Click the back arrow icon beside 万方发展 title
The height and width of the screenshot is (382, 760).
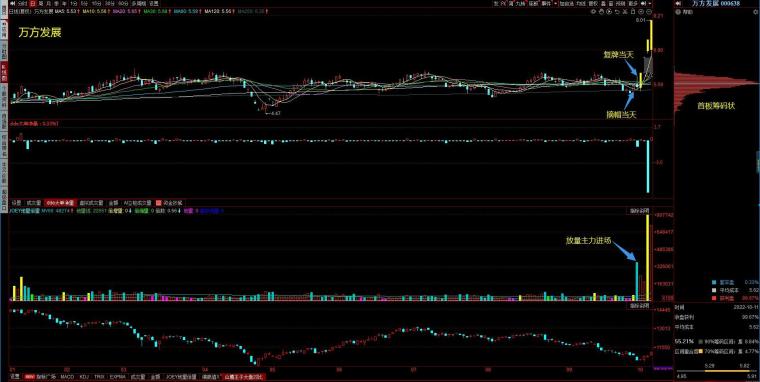[x=679, y=3]
